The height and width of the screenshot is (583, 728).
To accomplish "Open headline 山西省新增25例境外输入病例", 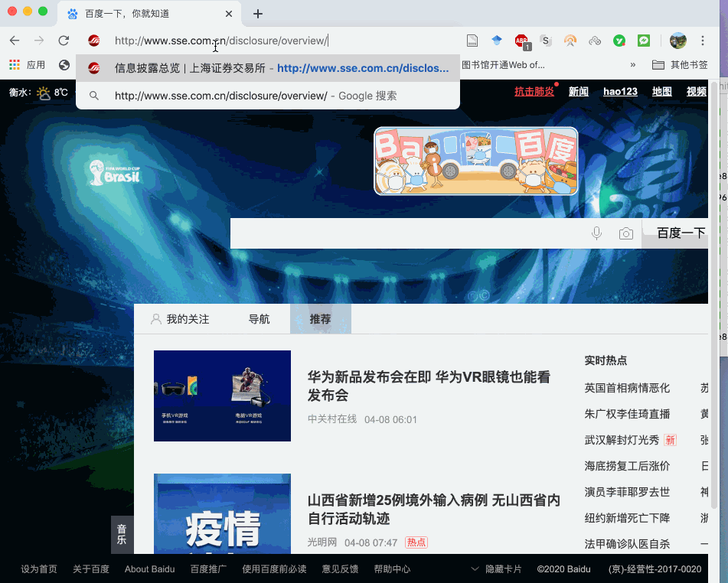I will tap(433, 510).
